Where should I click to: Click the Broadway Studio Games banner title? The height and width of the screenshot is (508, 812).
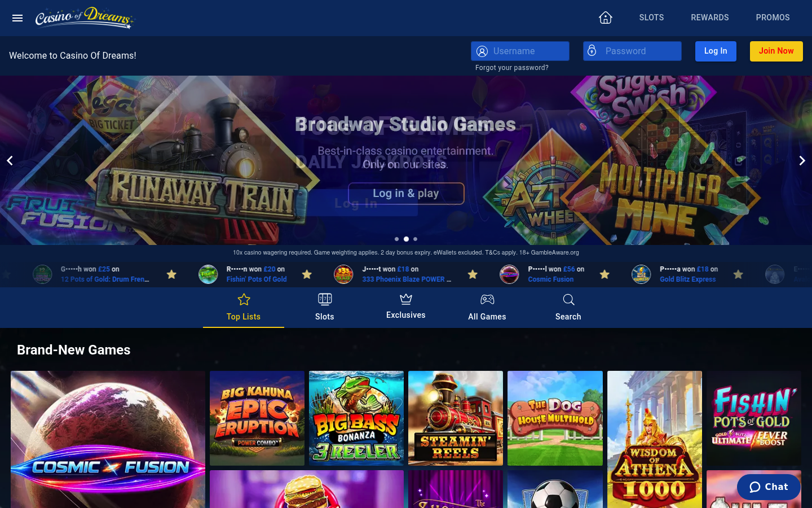pyautogui.click(x=405, y=124)
